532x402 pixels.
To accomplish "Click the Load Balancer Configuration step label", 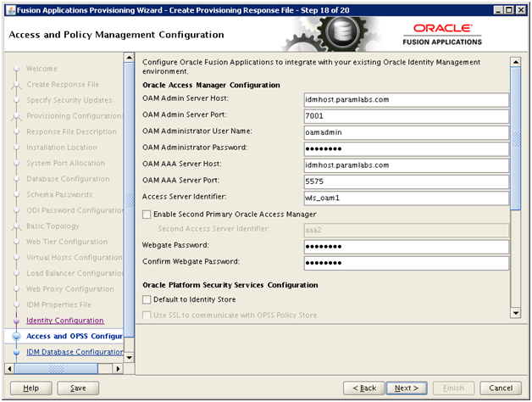I will (75, 273).
